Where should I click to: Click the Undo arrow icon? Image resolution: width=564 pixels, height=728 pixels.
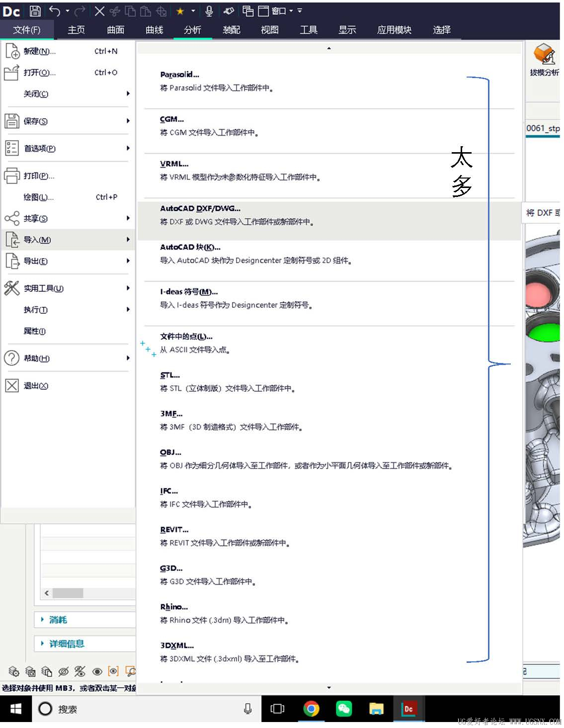(56, 11)
